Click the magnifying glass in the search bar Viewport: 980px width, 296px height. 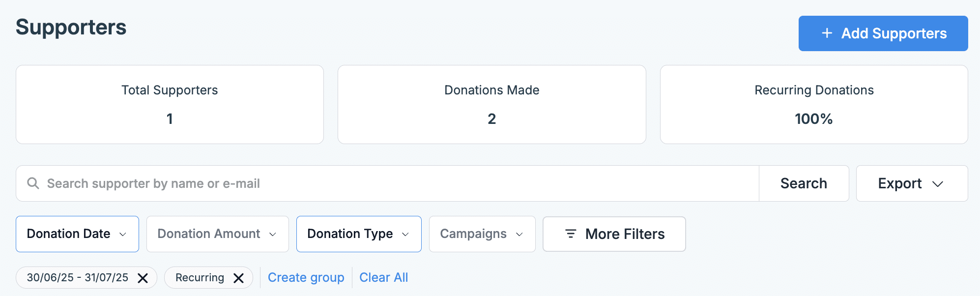coord(33,183)
